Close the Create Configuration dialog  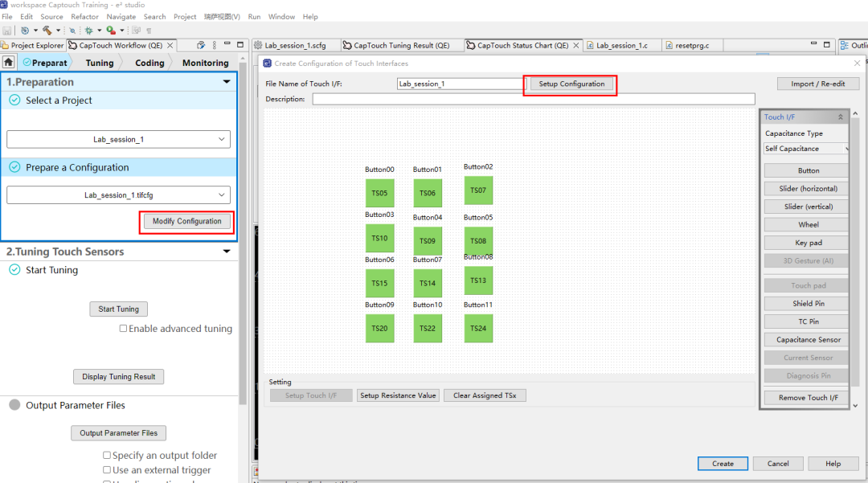point(857,63)
